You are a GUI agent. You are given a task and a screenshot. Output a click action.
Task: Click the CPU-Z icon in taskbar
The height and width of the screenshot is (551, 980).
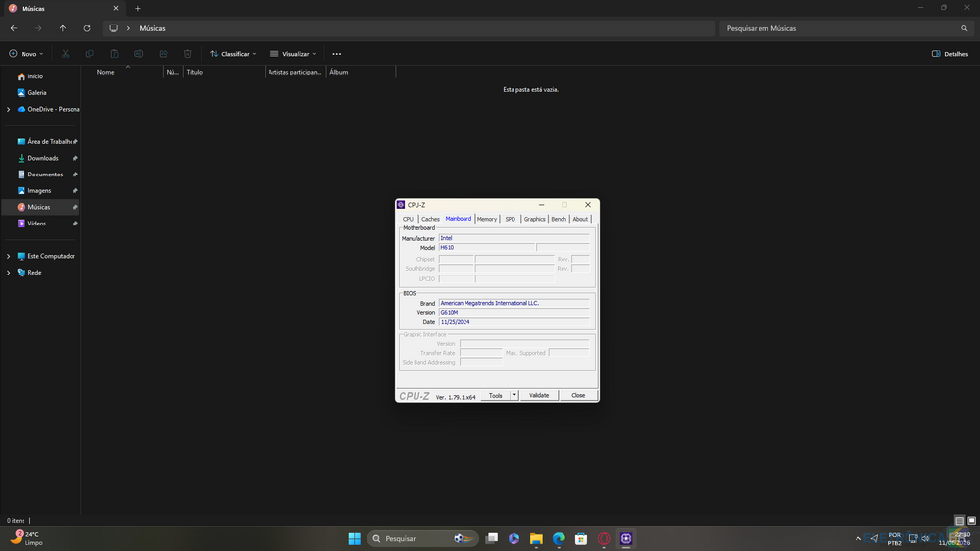626,538
